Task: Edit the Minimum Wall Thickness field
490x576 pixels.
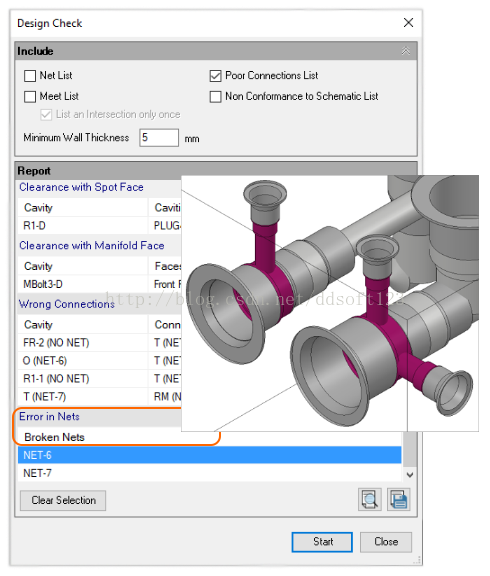Action: click(x=159, y=137)
